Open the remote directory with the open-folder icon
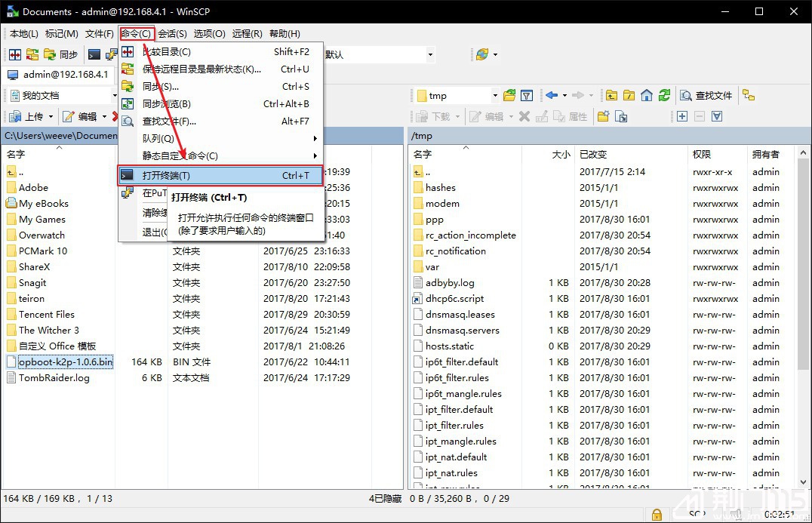 [x=509, y=95]
